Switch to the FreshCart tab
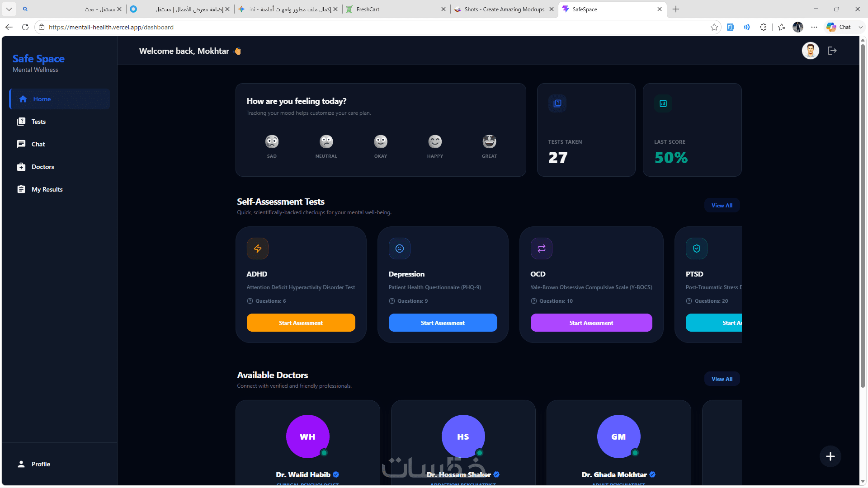The image size is (868, 488). coord(396,9)
